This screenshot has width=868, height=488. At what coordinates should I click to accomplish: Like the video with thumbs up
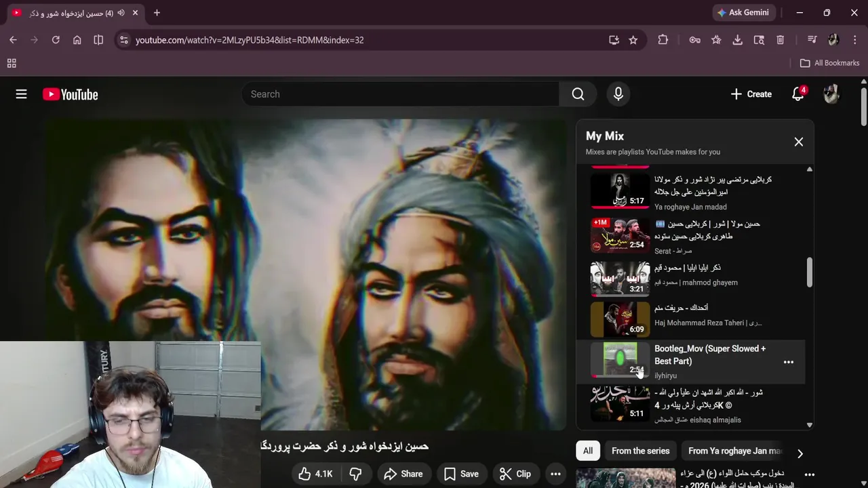(x=315, y=474)
